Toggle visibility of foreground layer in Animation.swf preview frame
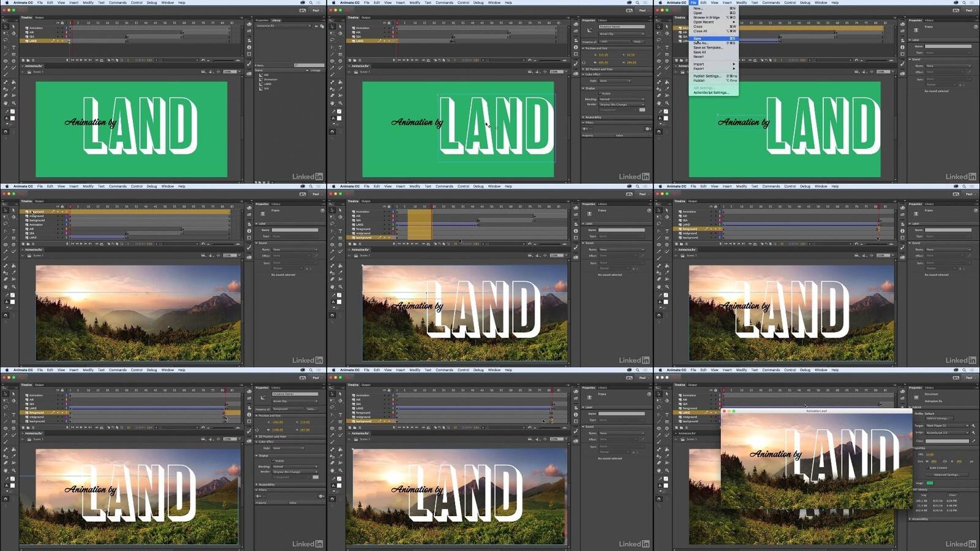Screen dimensions: 980x551 pyautogui.click(x=711, y=408)
